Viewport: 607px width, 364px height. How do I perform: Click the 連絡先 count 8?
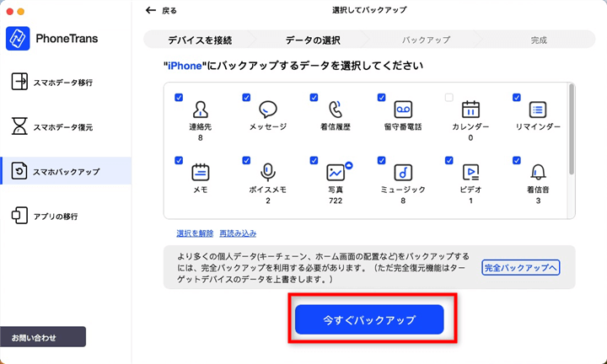coord(200,137)
